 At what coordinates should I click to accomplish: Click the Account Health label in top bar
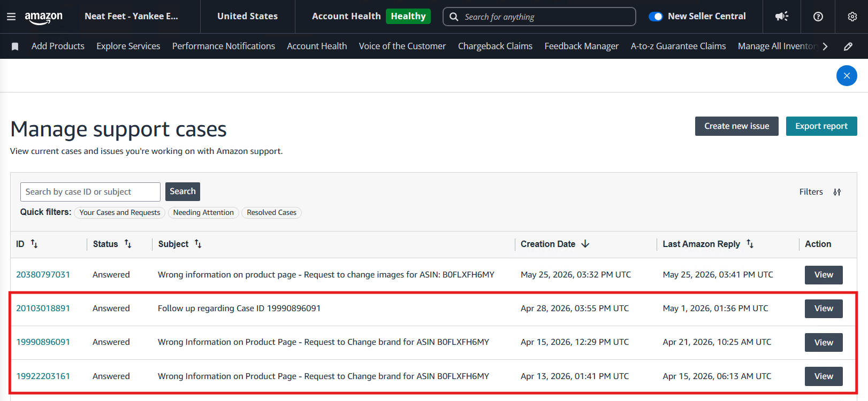pos(346,16)
